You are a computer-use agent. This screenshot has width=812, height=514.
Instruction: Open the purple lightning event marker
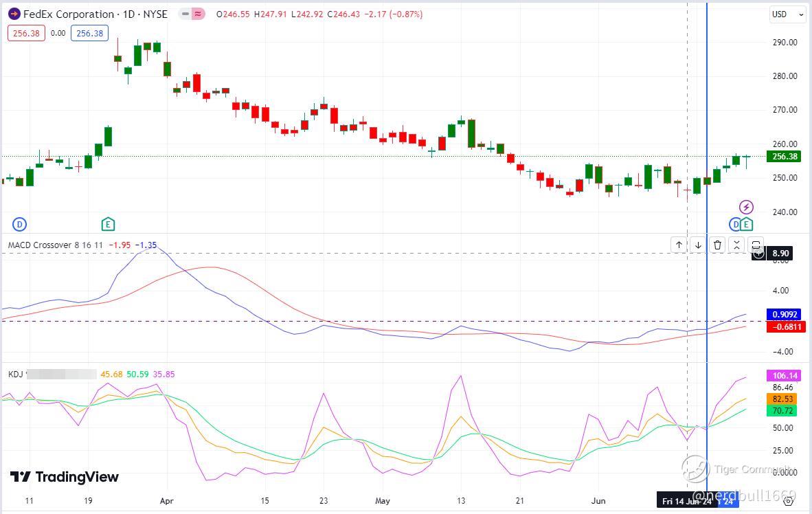(x=746, y=208)
